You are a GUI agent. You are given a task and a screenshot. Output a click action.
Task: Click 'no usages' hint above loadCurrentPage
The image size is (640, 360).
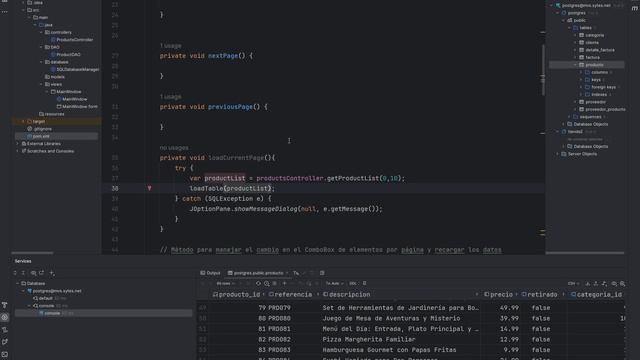[174, 148]
